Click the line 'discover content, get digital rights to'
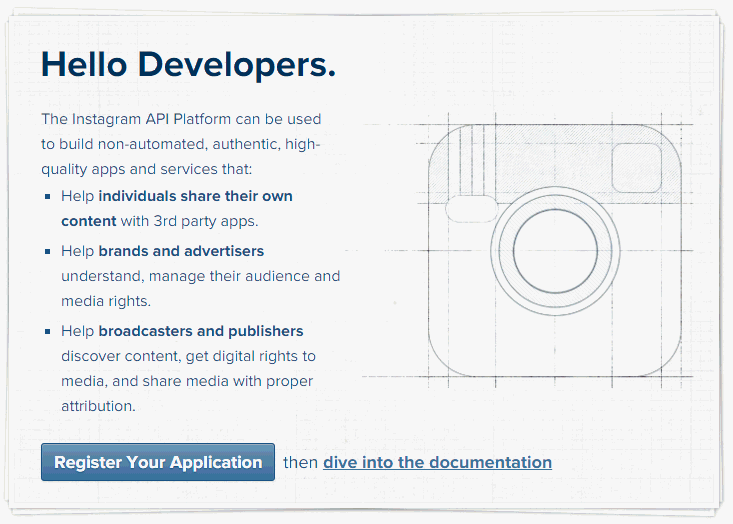 [x=188, y=356]
